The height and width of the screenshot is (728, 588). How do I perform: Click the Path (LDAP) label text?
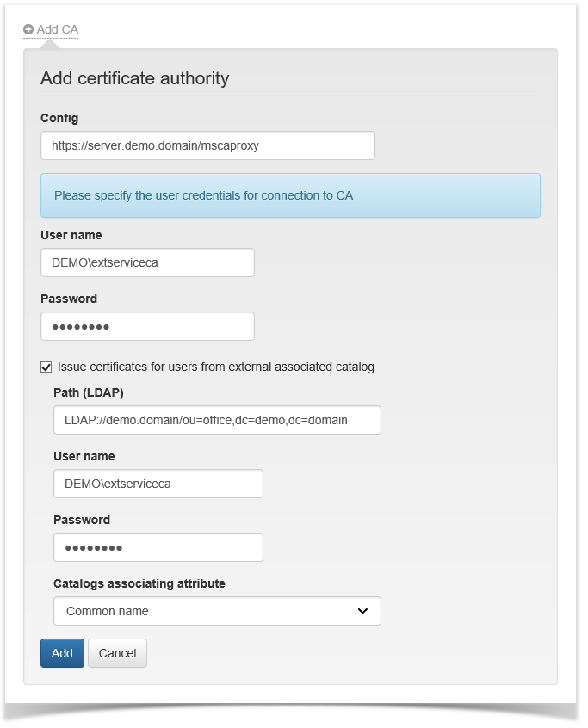click(x=89, y=392)
